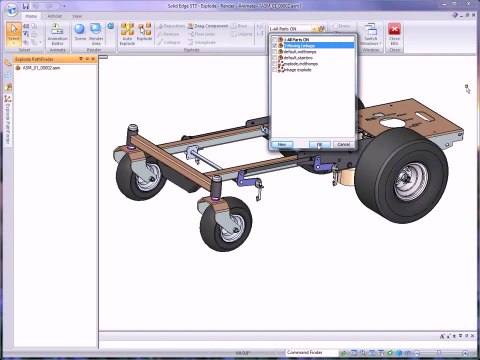
Task: Click the Pan icon in status bar
Action: [381, 353]
